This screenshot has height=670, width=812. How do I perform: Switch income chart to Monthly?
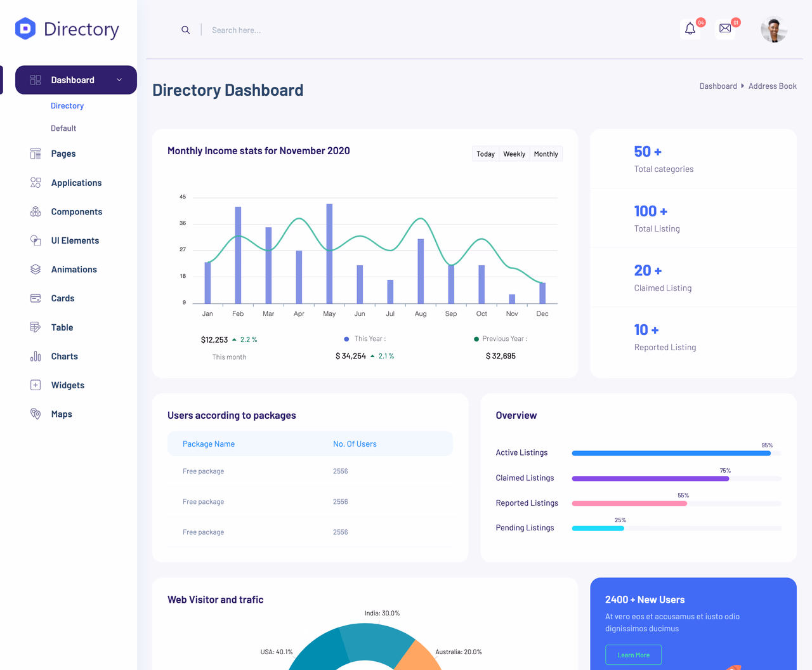coord(546,154)
